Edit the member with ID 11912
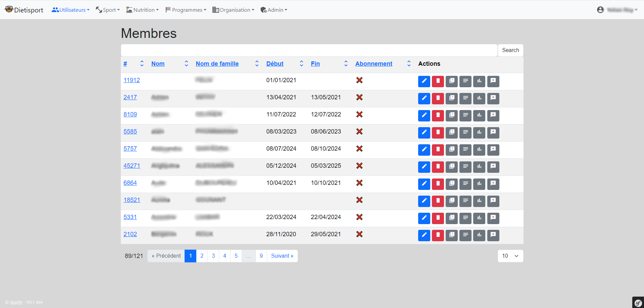644x308 pixels. click(424, 81)
